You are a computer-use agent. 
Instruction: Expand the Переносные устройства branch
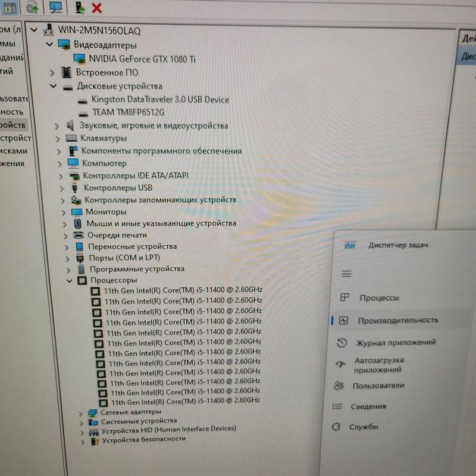pyautogui.click(x=67, y=248)
